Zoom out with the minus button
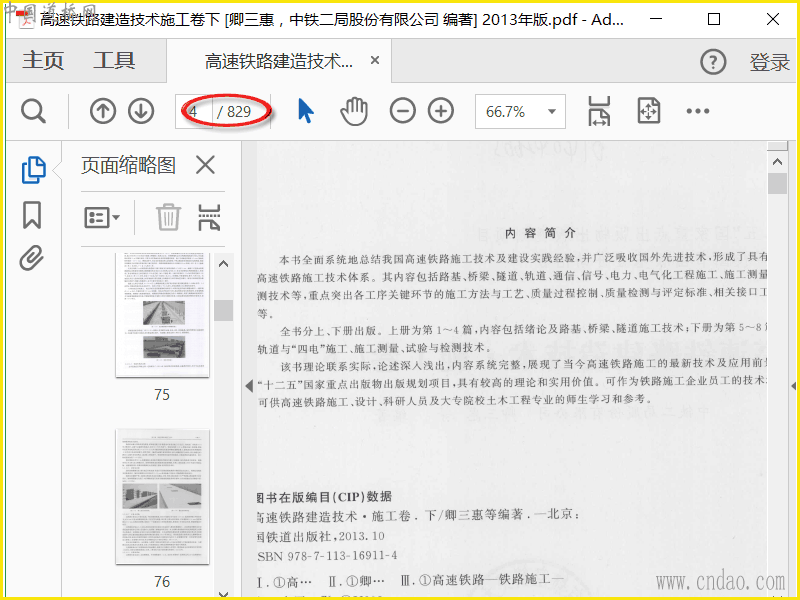 tap(403, 111)
